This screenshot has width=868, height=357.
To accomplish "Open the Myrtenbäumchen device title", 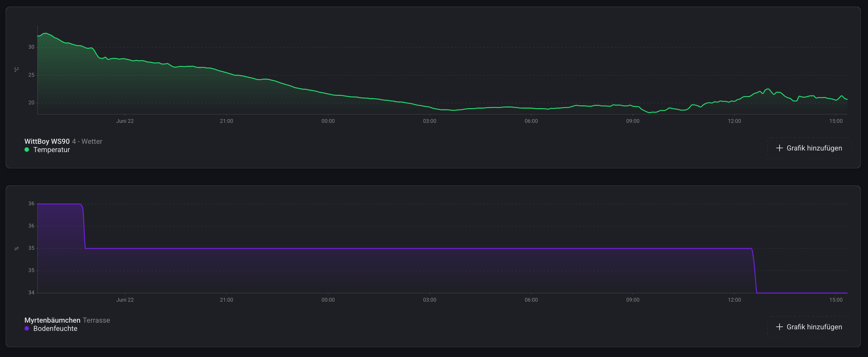I will coord(52,320).
